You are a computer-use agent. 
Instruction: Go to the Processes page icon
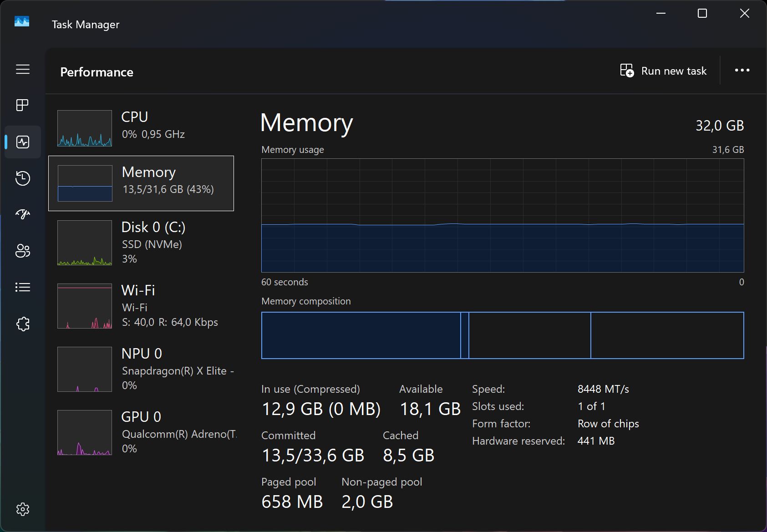click(23, 105)
